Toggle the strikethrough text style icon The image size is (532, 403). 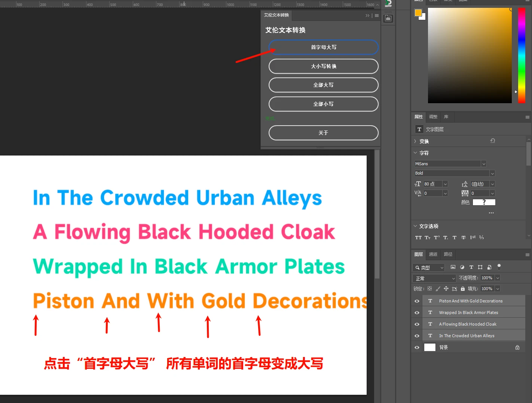(x=463, y=237)
